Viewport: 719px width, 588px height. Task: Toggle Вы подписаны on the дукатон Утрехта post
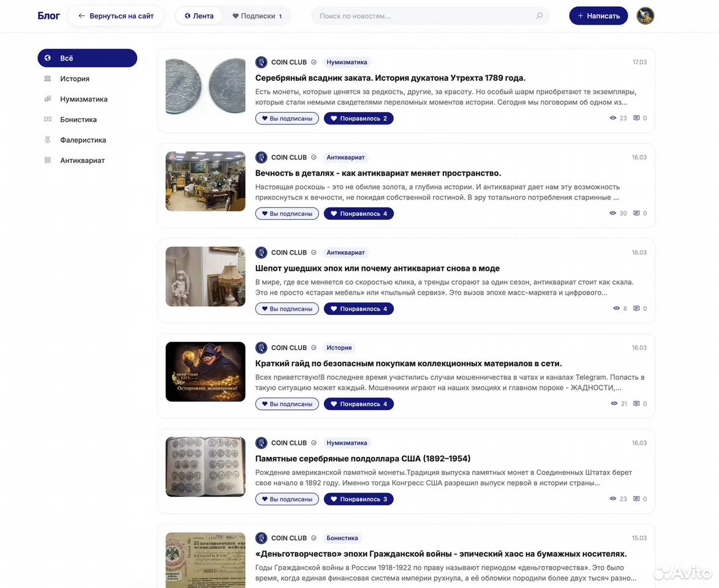tap(287, 118)
